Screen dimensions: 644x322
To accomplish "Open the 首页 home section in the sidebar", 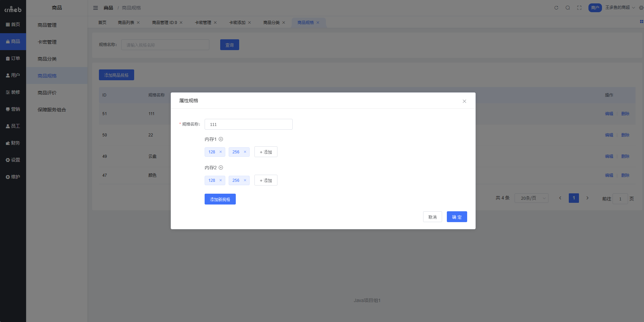I will [13, 24].
